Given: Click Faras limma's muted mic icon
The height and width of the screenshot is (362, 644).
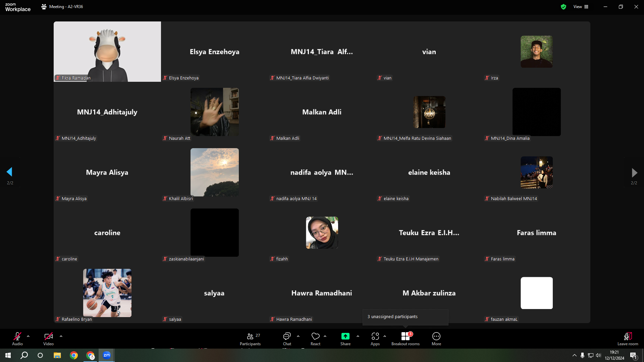Looking at the screenshot, I should [487, 259].
